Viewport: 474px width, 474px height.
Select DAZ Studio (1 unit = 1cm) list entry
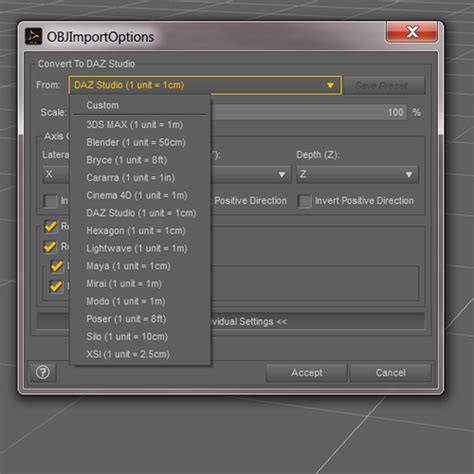click(x=140, y=213)
